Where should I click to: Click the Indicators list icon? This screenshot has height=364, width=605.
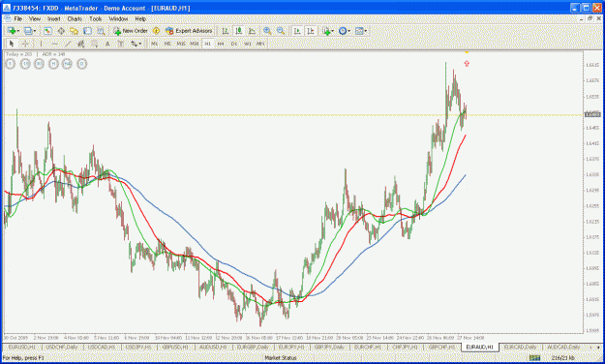tap(326, 31)
